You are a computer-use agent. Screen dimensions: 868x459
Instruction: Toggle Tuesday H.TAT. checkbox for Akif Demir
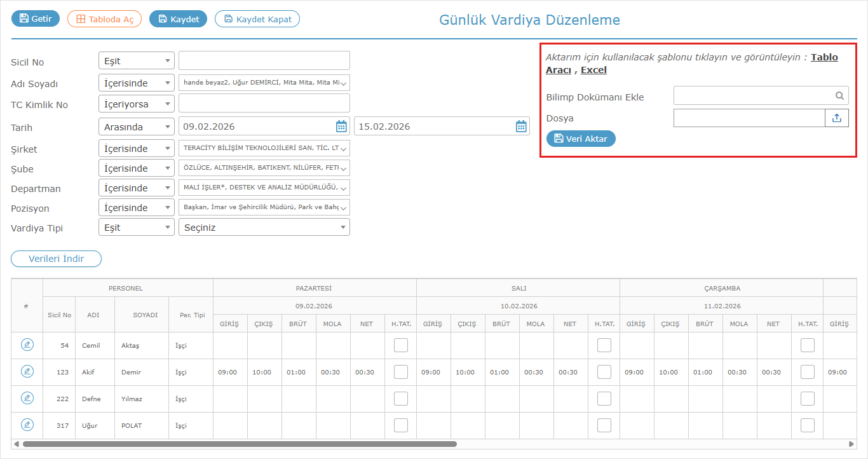click(x=604, y=372)
